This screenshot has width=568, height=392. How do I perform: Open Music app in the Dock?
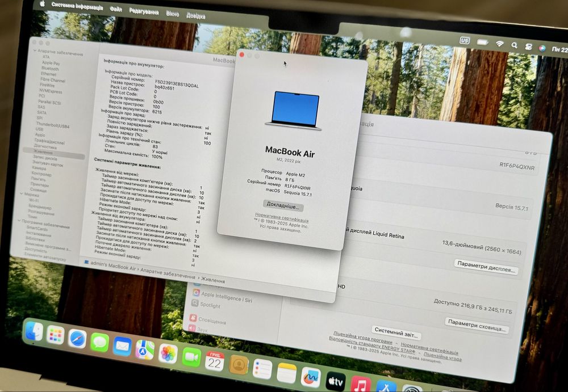tap(361, 385)
